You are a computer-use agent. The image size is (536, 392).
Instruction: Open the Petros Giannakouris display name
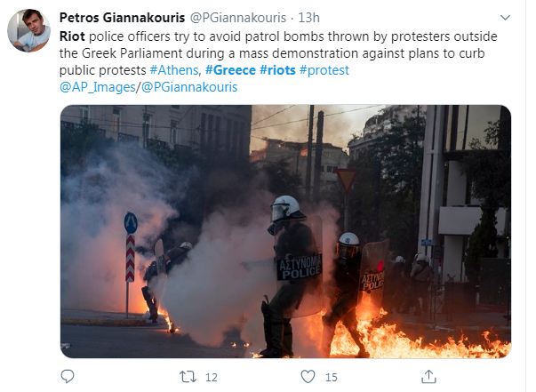coord(122,18)
